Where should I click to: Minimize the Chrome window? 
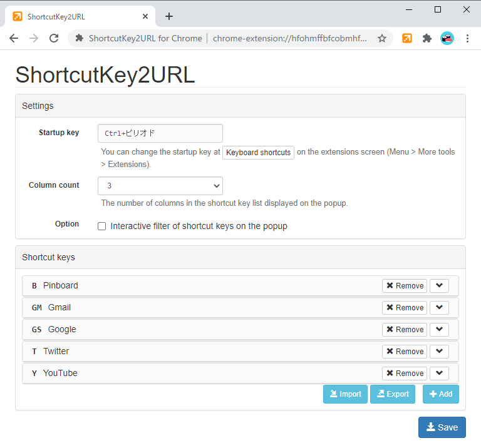(409, 10)
